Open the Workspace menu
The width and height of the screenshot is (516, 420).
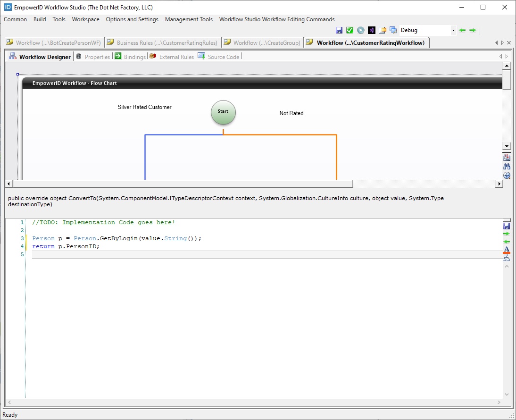tap(85, 19)
